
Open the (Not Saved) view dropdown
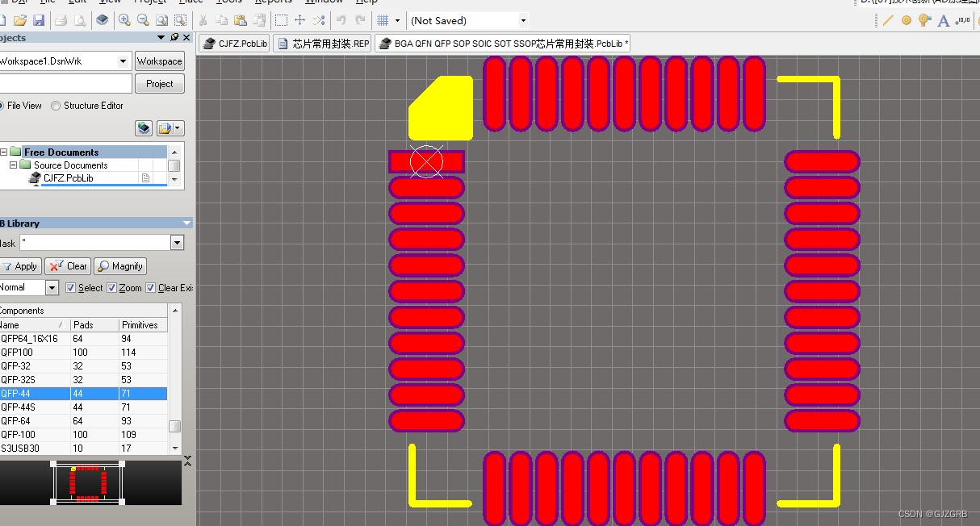point(523,20)
